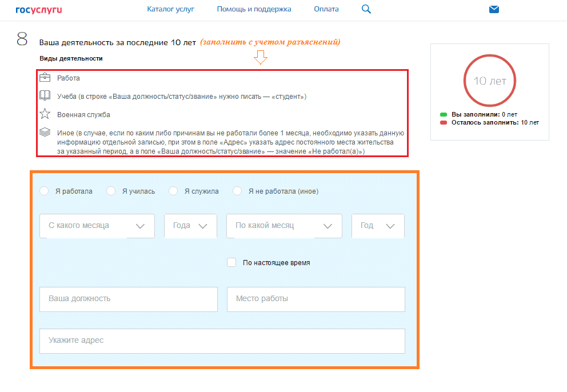Expand the С какого месяца dropdown

click(97, 226)
